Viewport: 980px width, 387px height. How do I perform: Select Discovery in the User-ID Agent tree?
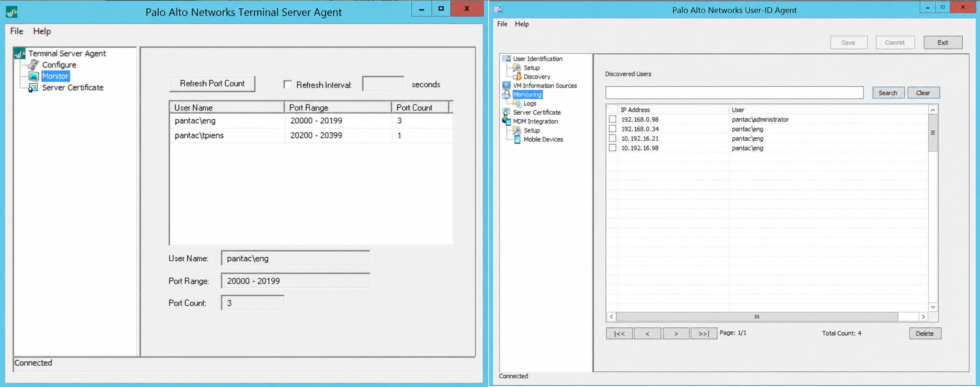[x=537, y=77]
